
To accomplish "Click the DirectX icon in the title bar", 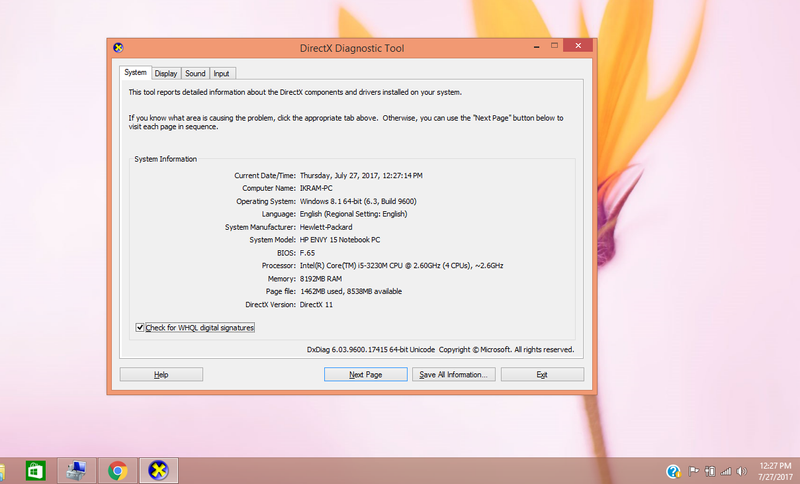I will pos(118,48).
